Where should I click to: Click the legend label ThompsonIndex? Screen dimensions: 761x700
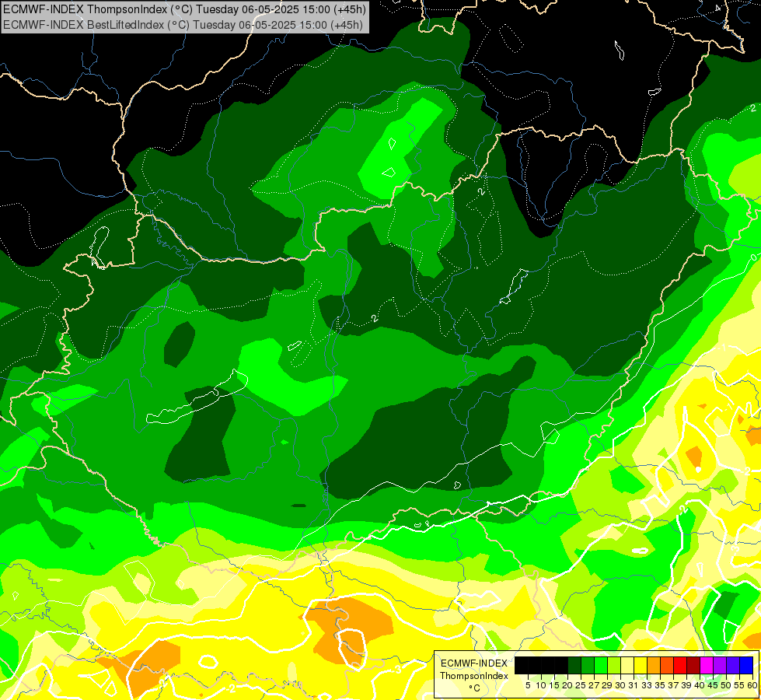pos(474,676)
